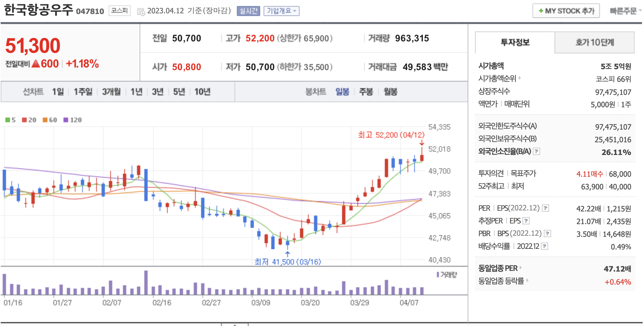Click the purple 120-day moving average legend swatch
This screenshot has width=644, height=326.
[66, 120]
